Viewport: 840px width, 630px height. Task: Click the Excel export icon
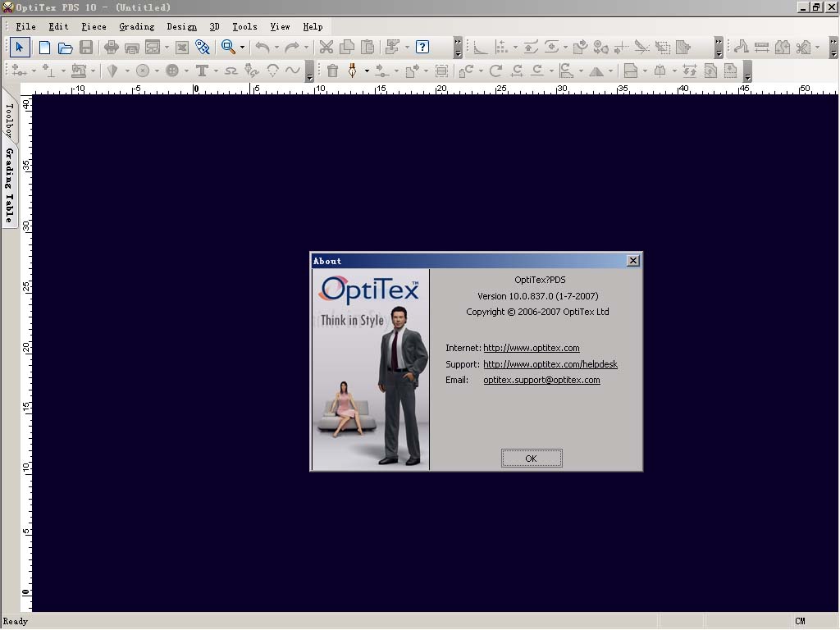182,48
